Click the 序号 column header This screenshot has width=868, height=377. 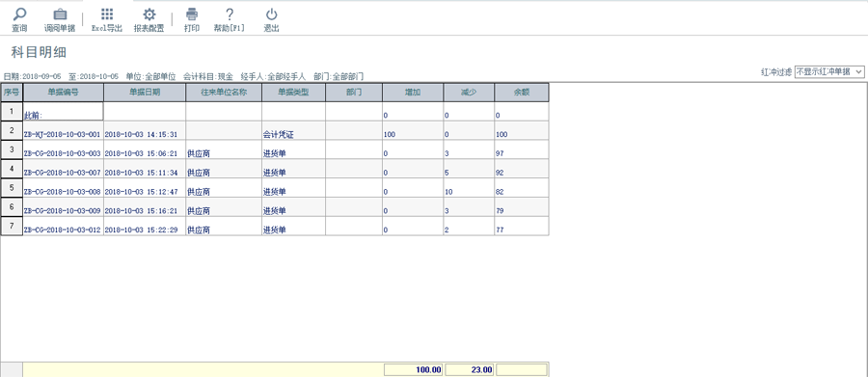[11, 93]
